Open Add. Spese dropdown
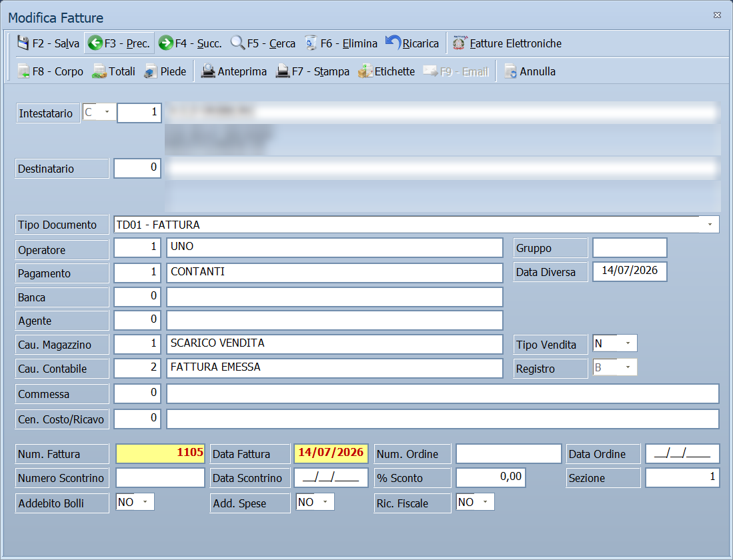This screenshot has width=733, height=560. coord(325,502)
